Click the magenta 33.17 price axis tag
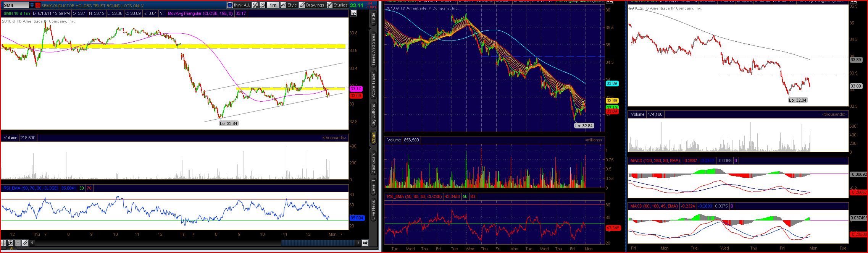Image resolution: width=868 pixels, height=253 pixels. 356,89
